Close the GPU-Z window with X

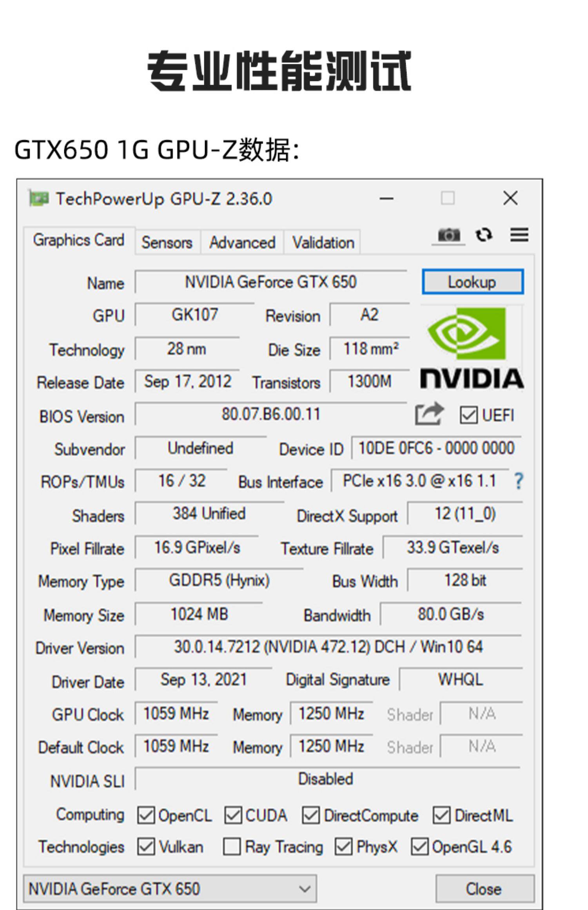[510, 198]
